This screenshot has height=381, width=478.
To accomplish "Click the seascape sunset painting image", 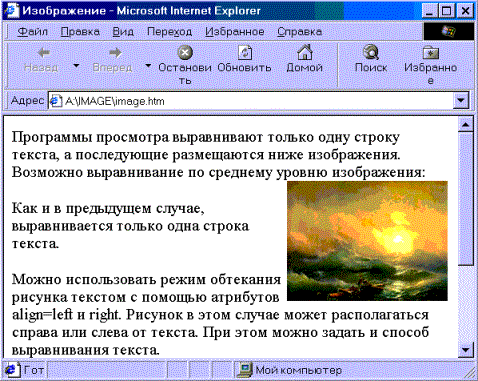I will tap(367, 241).
